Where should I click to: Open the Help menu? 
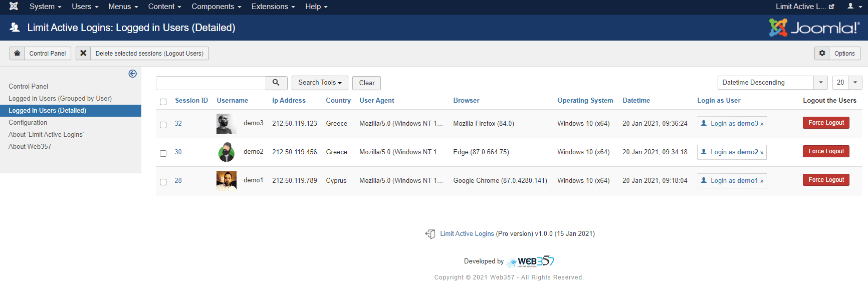[316, 7]
